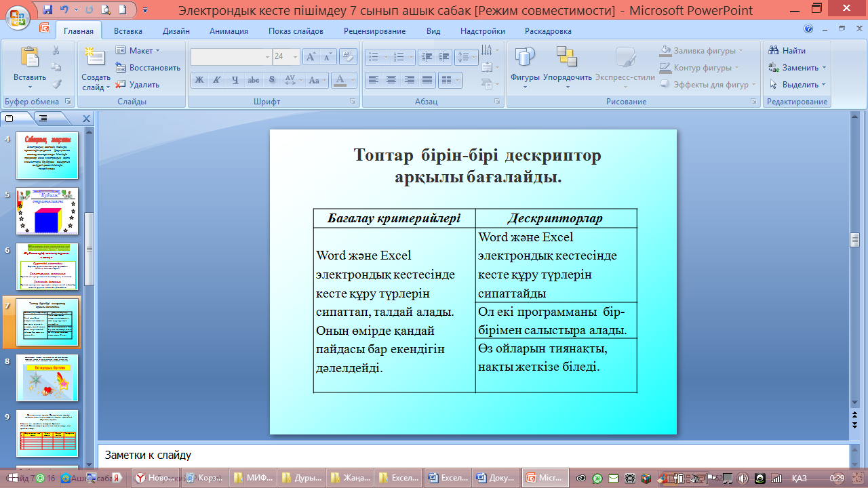This screenshot has width=868, height=488.
Task: Click the Delete slide (Удалить) button
Action: pyautogui.click(x=138, y=85)
